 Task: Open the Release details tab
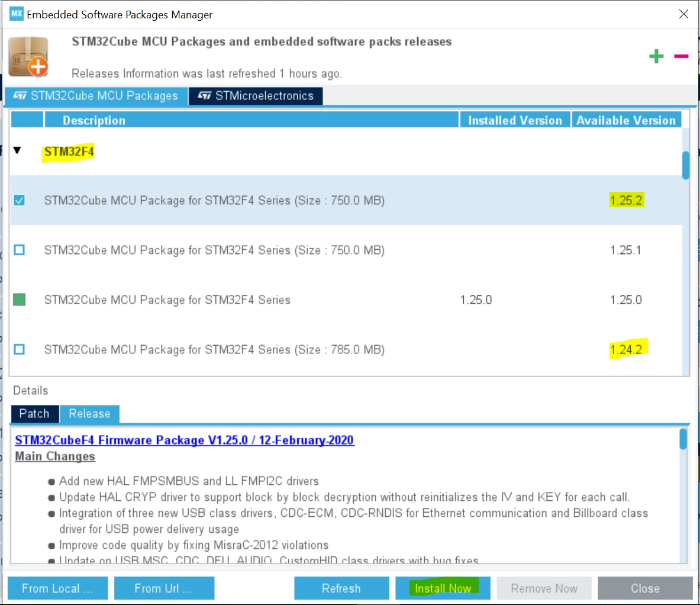pos(89,413)
